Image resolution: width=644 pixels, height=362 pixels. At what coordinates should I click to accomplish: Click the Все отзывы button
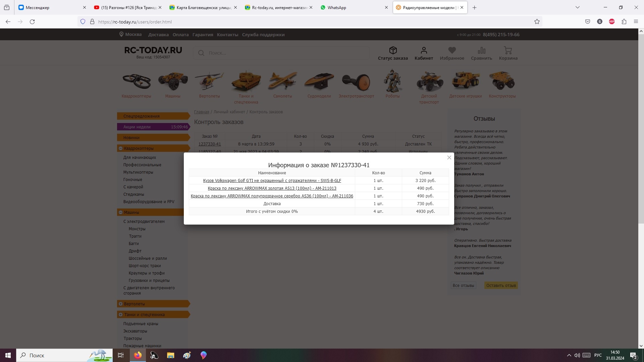click(x=463, y=286)
